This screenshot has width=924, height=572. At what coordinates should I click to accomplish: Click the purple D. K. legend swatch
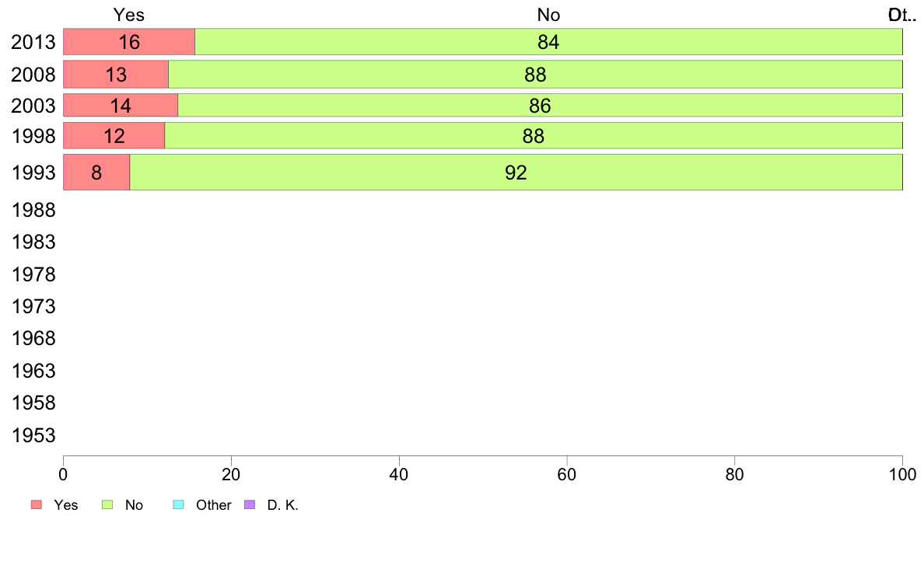pos(249,505)
